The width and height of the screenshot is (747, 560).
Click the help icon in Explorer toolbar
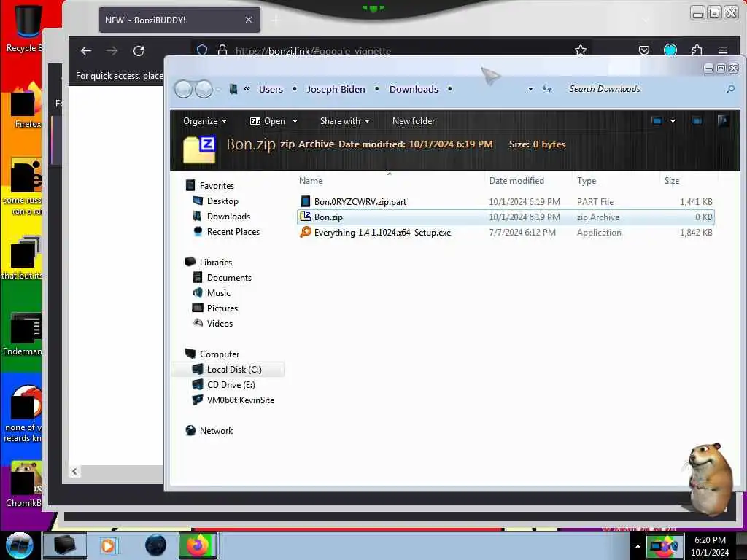point(723,121)
